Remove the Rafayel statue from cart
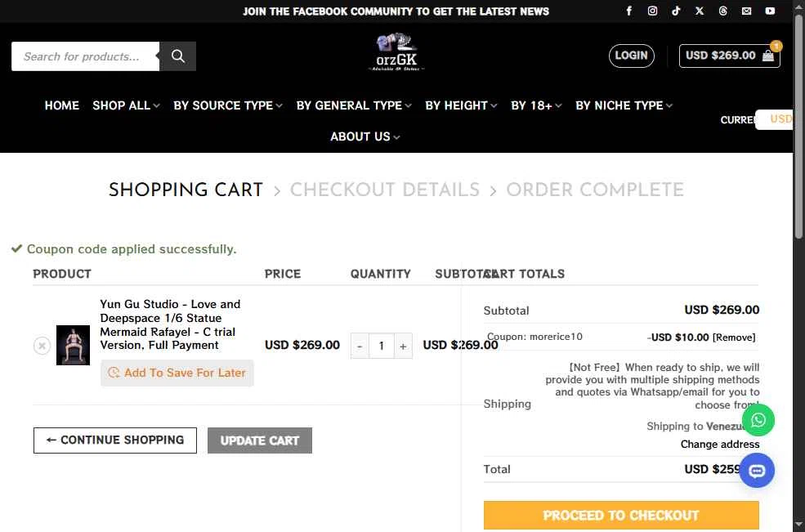 tap(42, 346)
